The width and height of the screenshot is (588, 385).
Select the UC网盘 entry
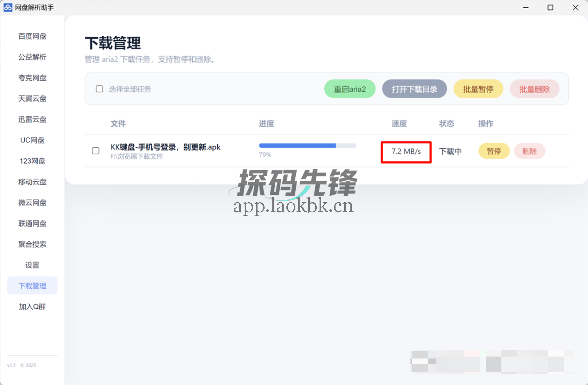pyautogui.click(x=32, y=140)
